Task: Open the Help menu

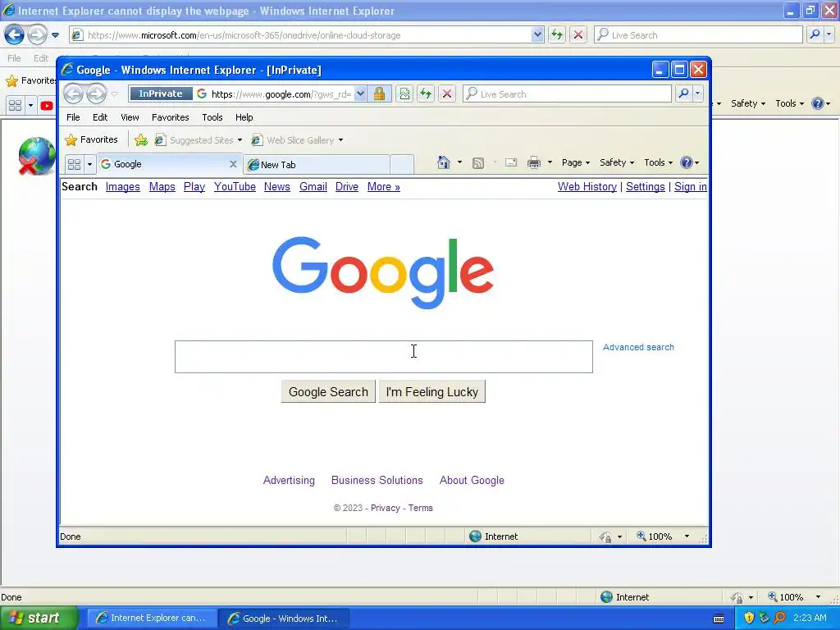Action: pyautogui.click(x=244, y=117)
